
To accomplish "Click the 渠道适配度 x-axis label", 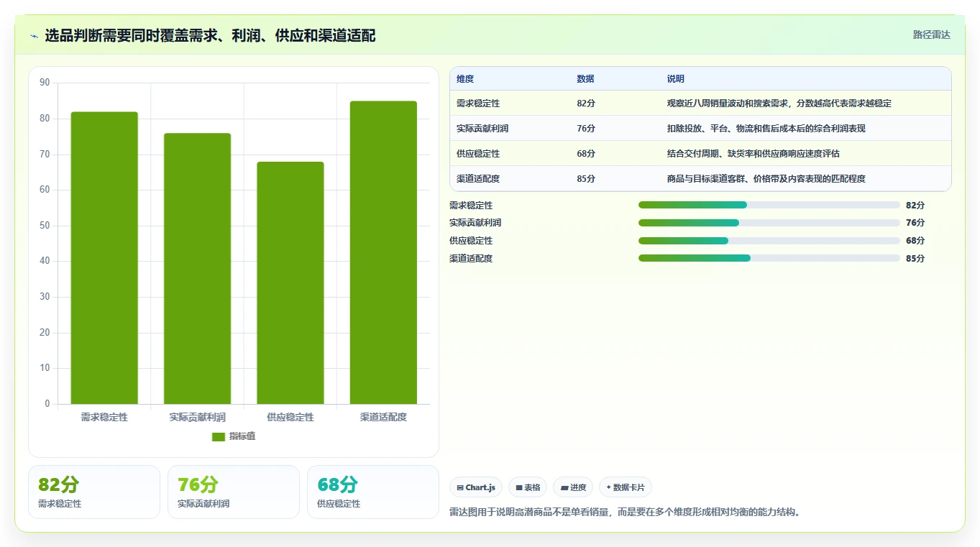I will pos(383,417).
